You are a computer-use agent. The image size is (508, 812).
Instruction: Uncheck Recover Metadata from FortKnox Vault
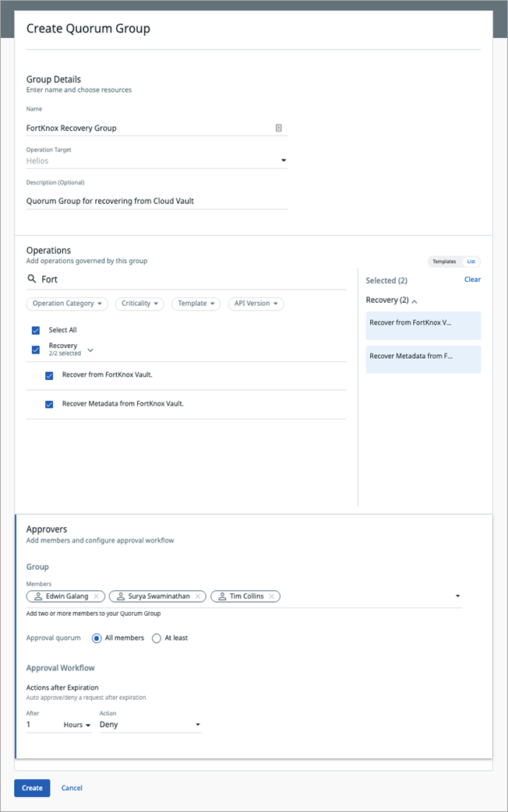[x=49, y=404]
